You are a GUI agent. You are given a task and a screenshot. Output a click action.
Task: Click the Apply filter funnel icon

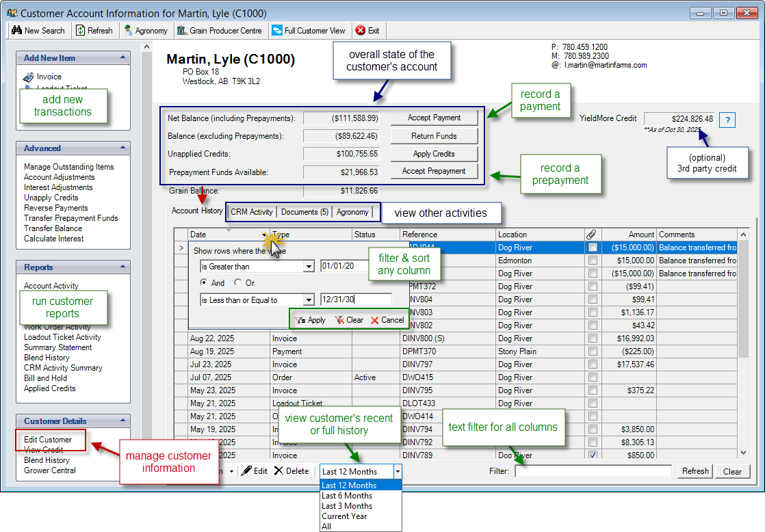(x=300, y=320)
